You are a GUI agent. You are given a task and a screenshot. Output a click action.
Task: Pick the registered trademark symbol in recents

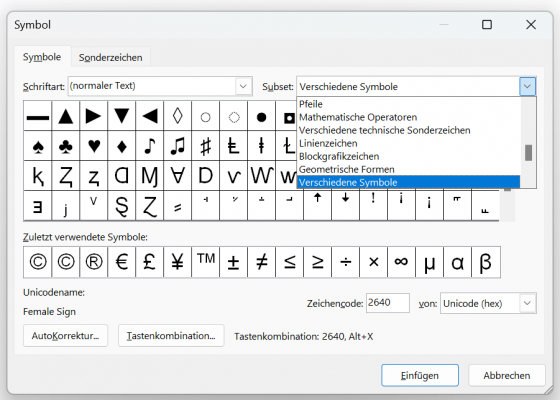[x=94, y=262]
